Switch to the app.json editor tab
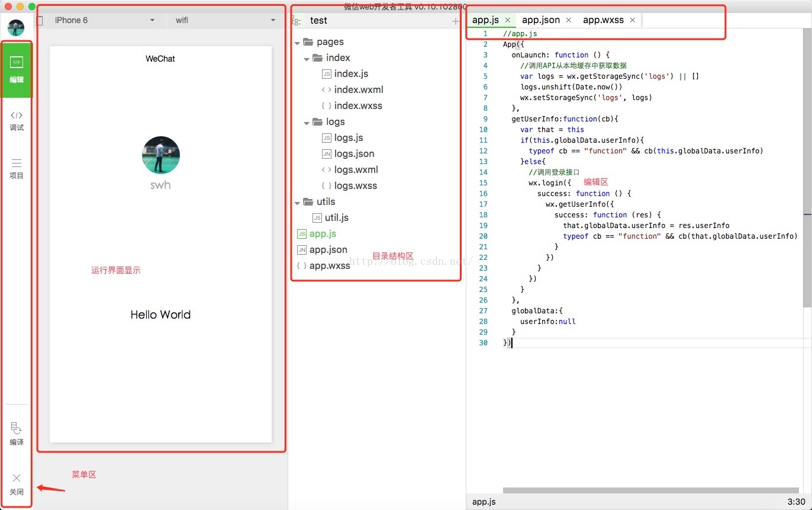 540,20
